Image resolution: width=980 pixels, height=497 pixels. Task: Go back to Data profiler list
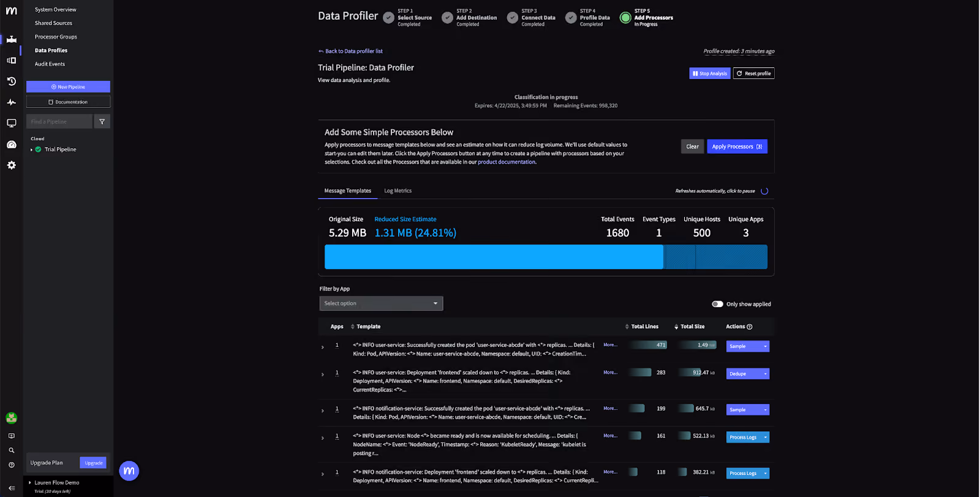pyautogui.click(x=350, y=51)
